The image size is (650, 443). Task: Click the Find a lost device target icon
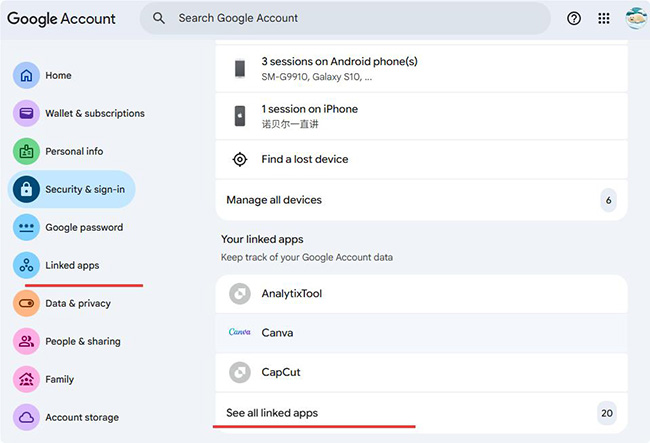coord(240,159)
